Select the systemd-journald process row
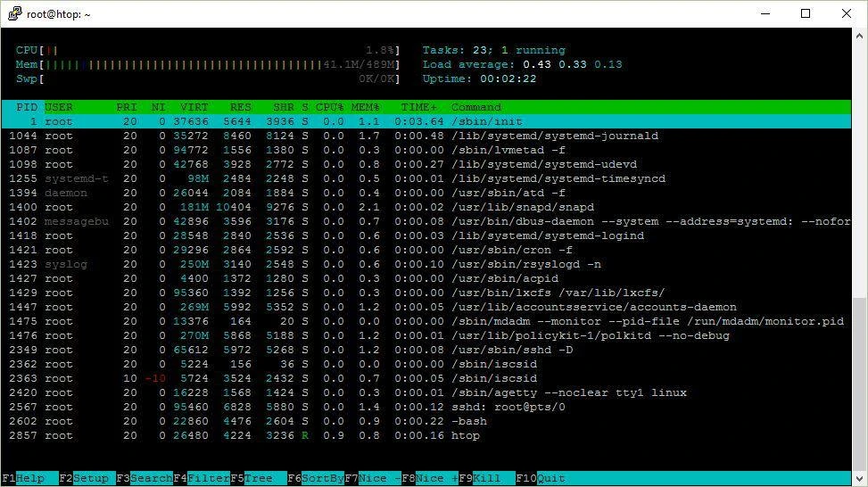The height and width of the screenshot is (487, 868). click(x=426, y=136)
